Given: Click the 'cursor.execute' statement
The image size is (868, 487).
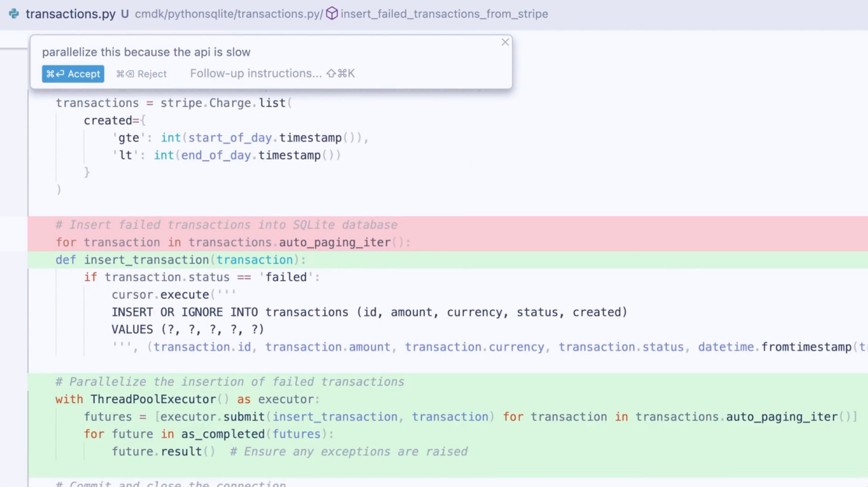Looking at the screenshot, I should (x=160, y=295).
